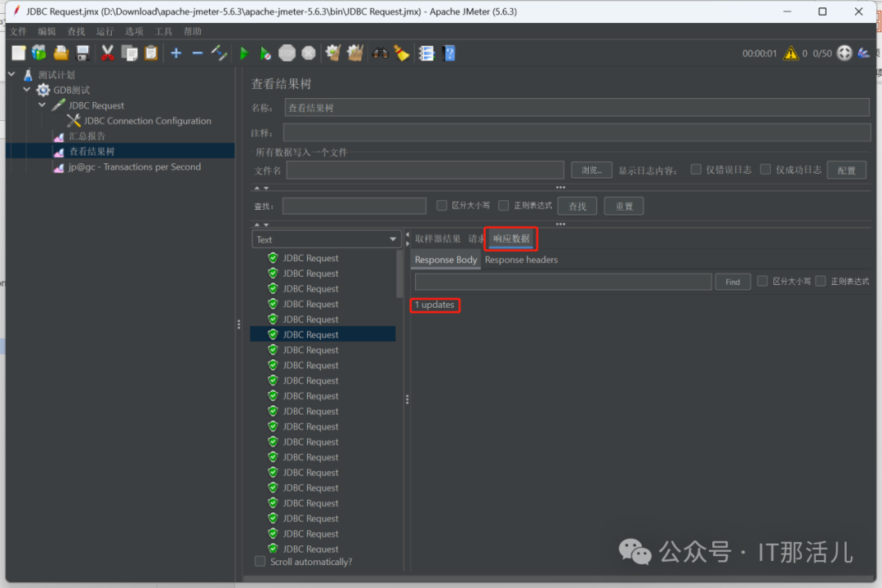The width and height of the screenshot is (882, 588).
Task: Focus the 查找 search text field
Action: tap(354, 206)
